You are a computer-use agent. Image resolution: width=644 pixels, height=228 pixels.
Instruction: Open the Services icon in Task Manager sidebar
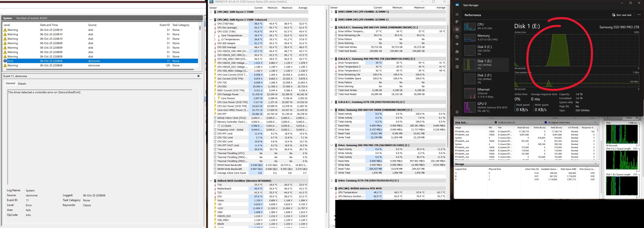[x=457, y=67]
